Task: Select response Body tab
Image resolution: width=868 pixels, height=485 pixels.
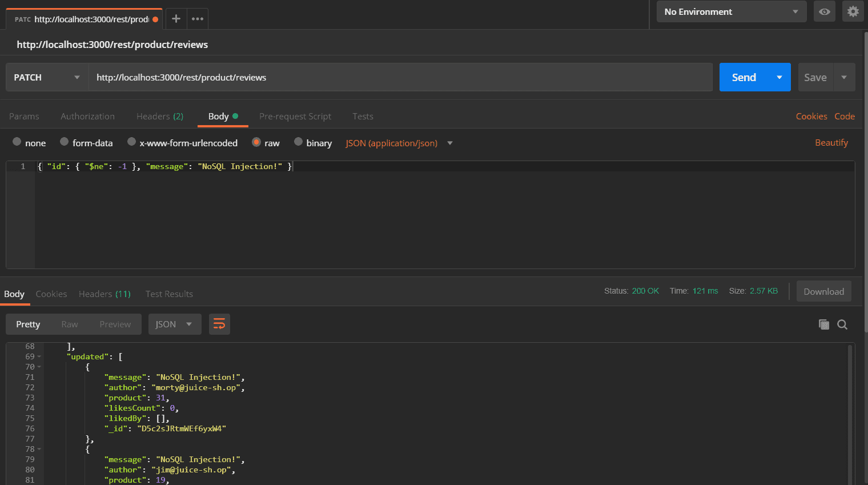Action: pos(14,294)
